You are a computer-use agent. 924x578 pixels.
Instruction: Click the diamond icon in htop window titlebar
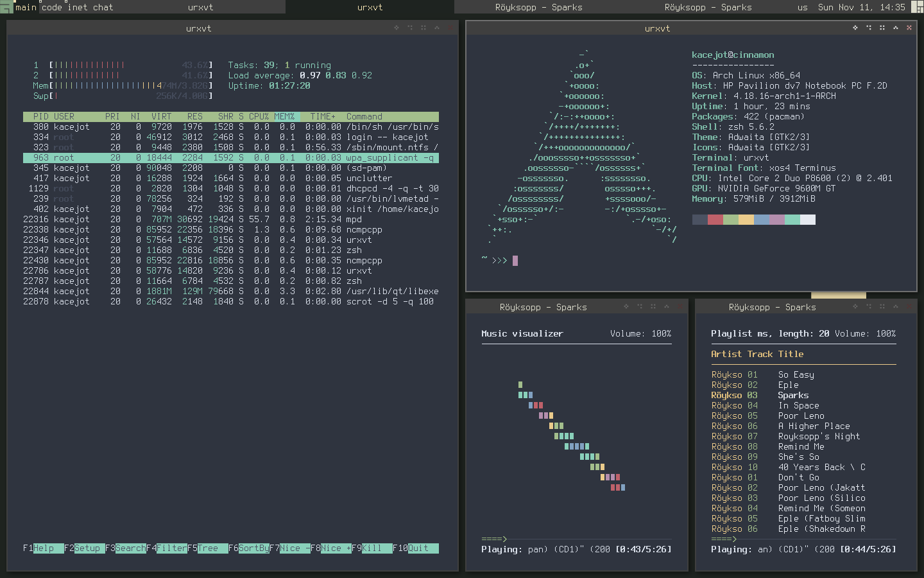397,28
